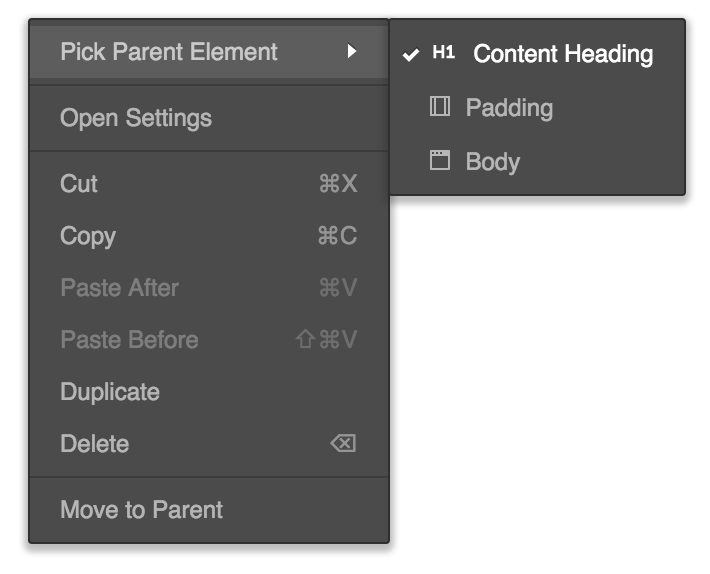Choose Delete from the context menu

tap(209, 444)
